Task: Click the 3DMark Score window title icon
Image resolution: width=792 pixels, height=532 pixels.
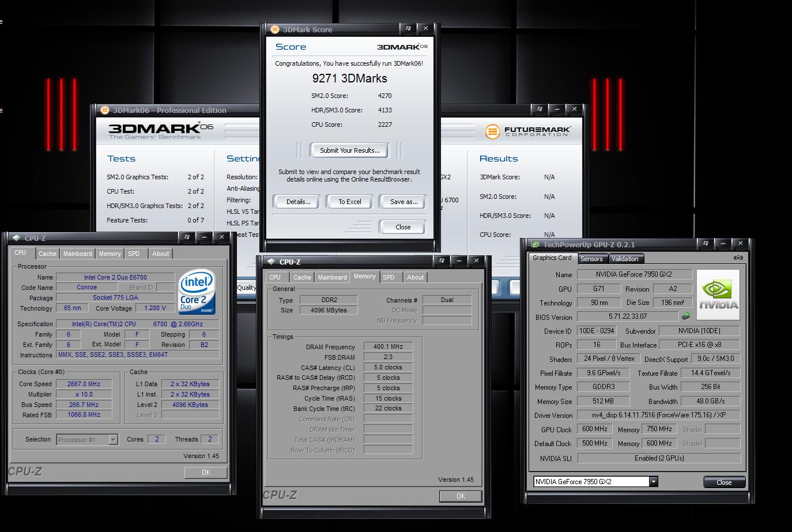Action: [x=274, y=29]
